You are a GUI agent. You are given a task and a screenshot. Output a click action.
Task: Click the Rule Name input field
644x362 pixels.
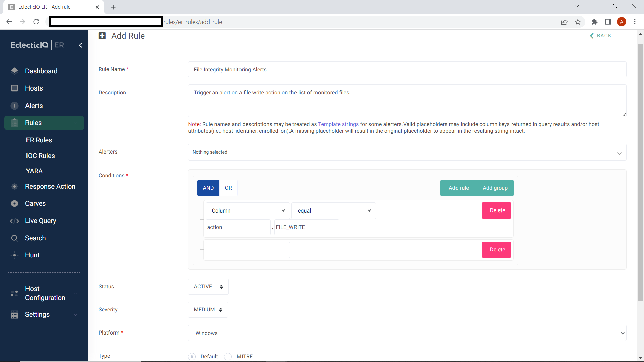pyautogui.click(x=407, y=69)
